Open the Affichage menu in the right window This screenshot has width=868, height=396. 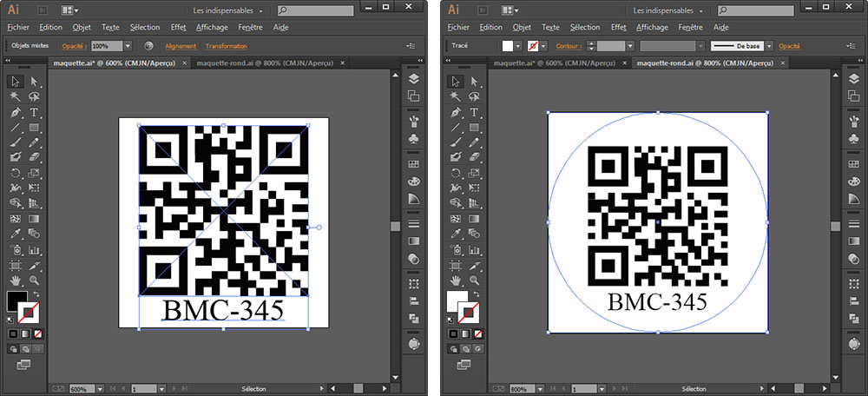652,27
